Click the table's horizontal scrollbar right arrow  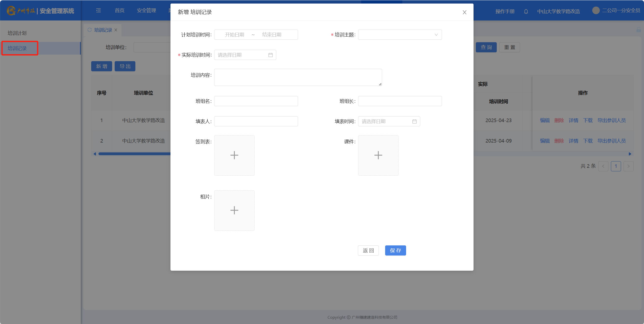point(630,154)
